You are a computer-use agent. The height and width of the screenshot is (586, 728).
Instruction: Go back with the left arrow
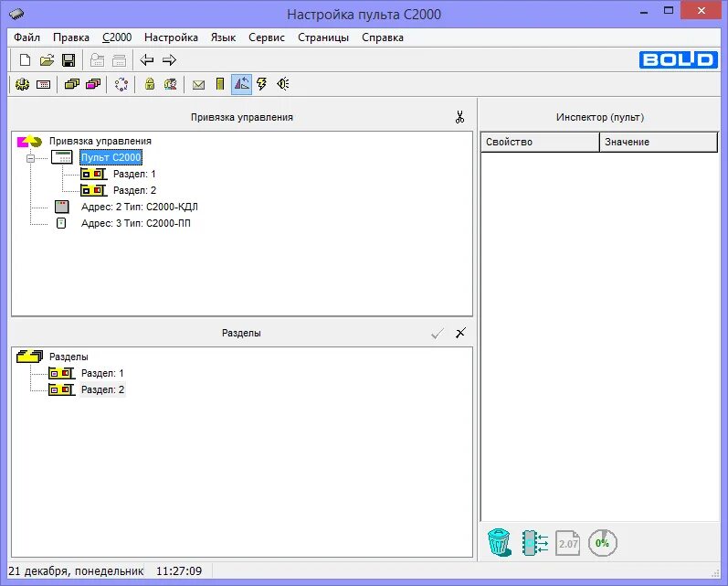point(147,60)
